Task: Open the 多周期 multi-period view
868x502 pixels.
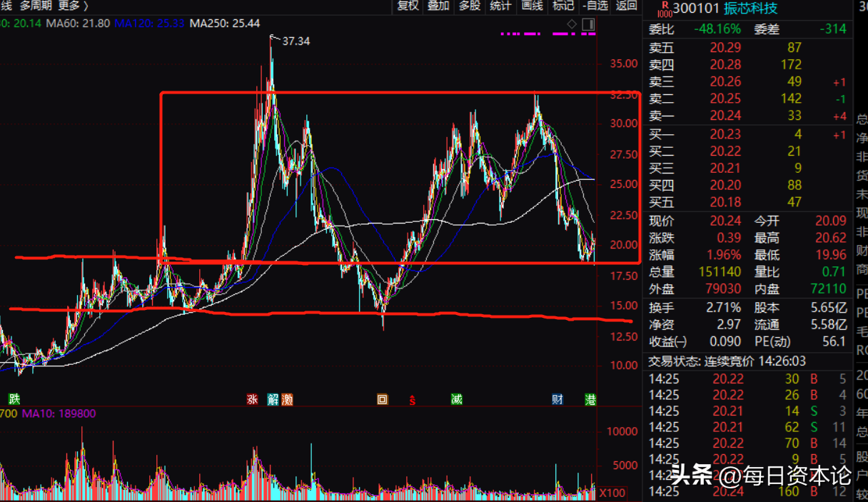Action: [x=35, y=6]
